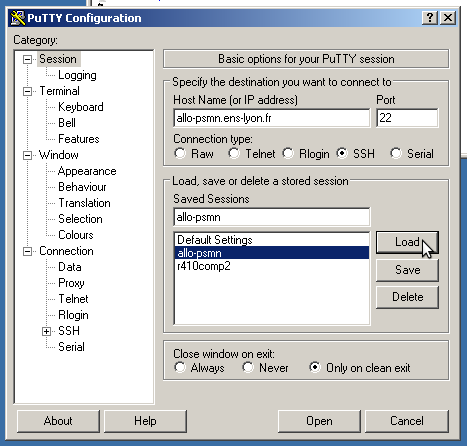
Task: Click the Save button
Action: tap(407, 270)
